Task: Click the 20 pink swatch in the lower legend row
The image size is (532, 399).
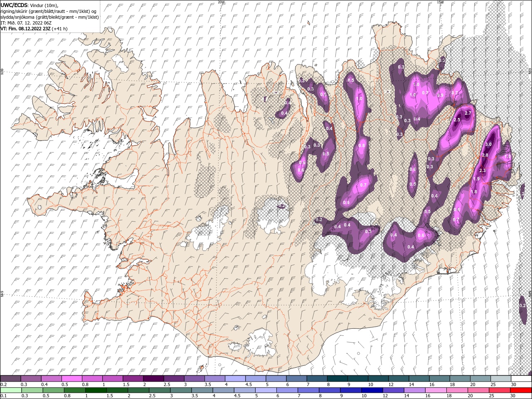Action: click(x=478, y=390)
